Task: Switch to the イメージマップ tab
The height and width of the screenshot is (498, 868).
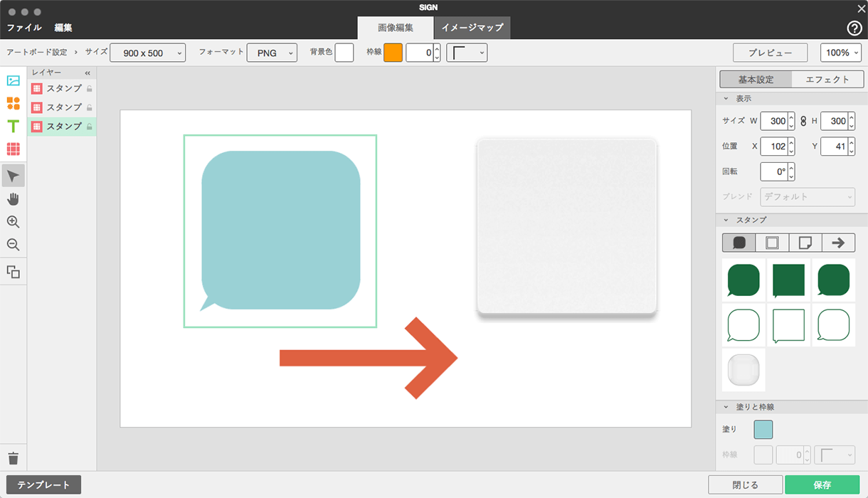Action: pos(472,28)
